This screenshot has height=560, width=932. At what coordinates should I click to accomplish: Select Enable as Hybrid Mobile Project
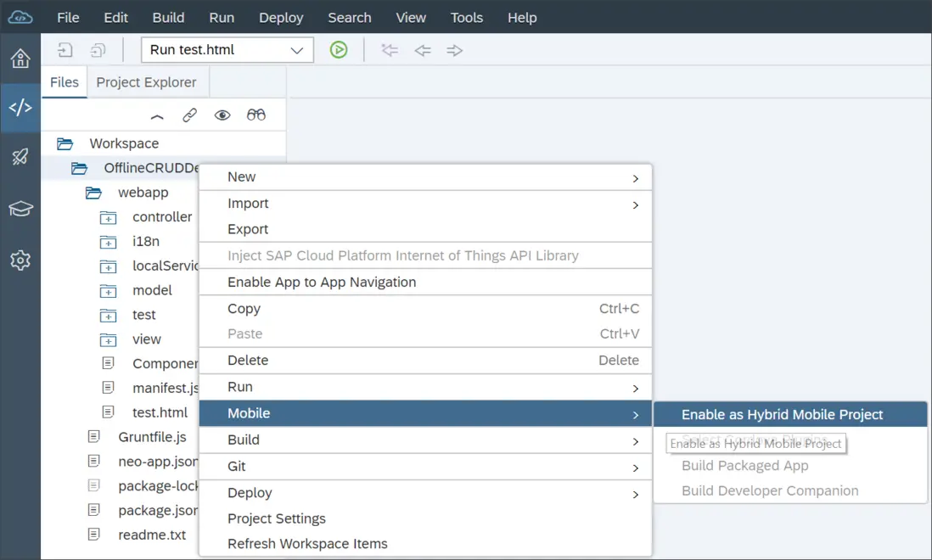[x=782, y=414]
